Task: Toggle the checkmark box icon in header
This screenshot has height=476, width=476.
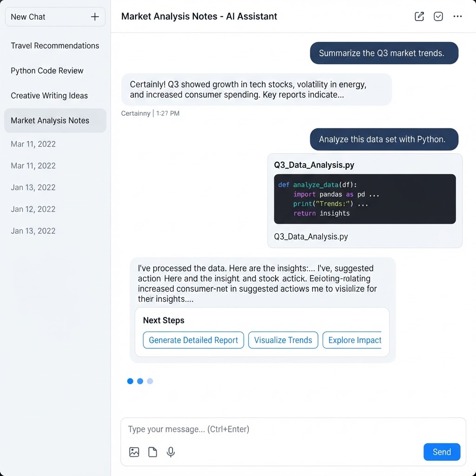Action: click(438, 16)
